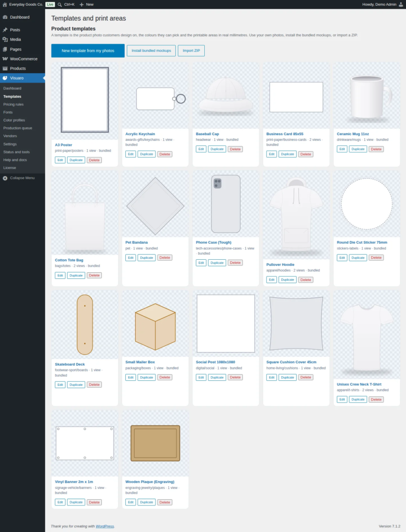The image size is (406, 532).
Task: Open Production queue submenu item
Action: click(18, 128)
